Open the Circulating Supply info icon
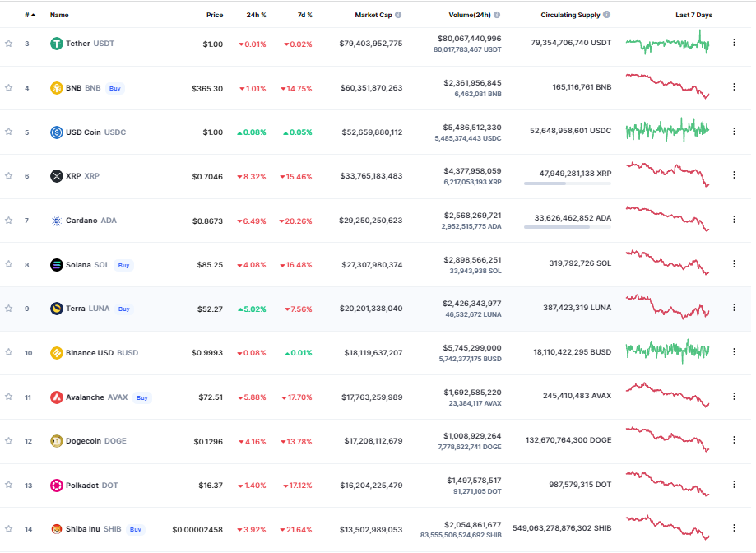756x553 pixels. click(607, 15)
